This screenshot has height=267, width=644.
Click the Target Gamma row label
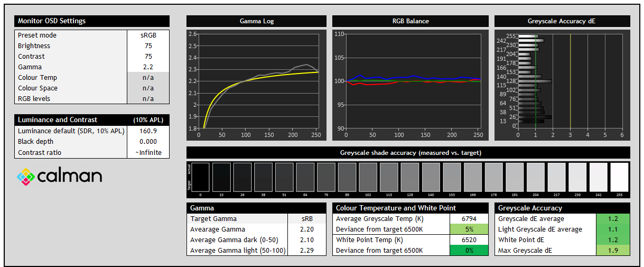tap(213, 219)
